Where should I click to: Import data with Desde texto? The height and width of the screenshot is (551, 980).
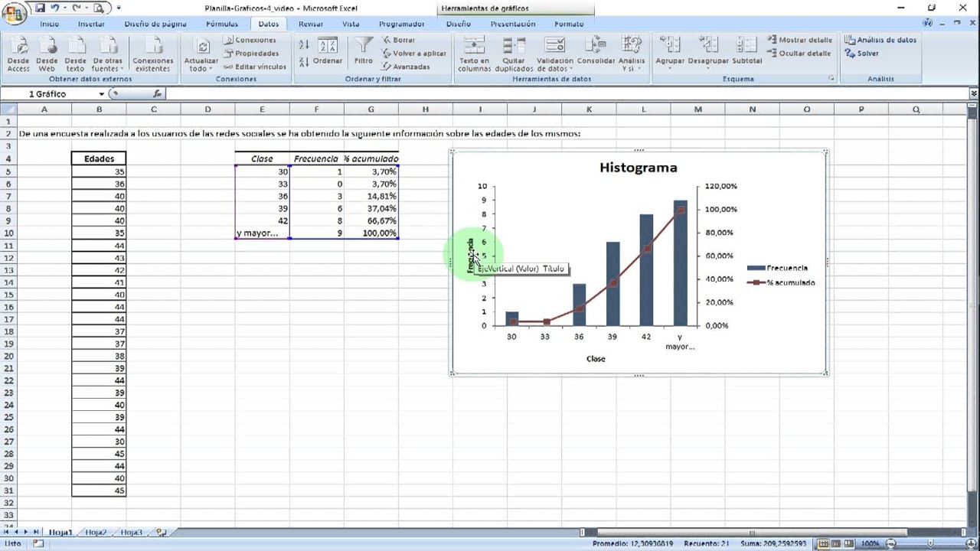75,55
